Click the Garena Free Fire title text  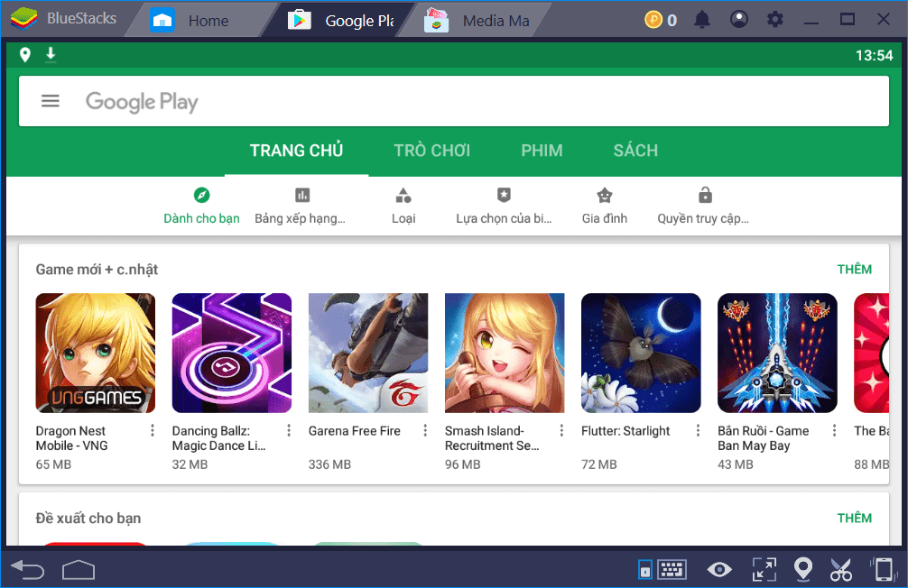355,431
